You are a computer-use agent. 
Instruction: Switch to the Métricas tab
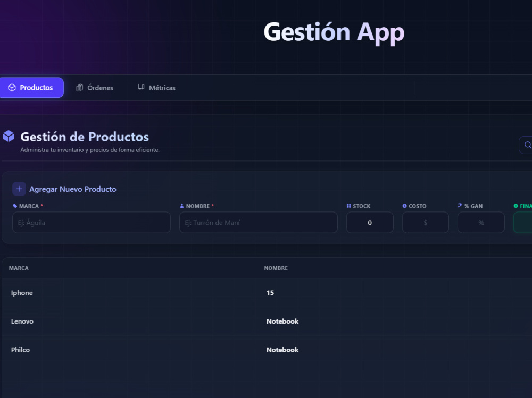pos(157,88)
